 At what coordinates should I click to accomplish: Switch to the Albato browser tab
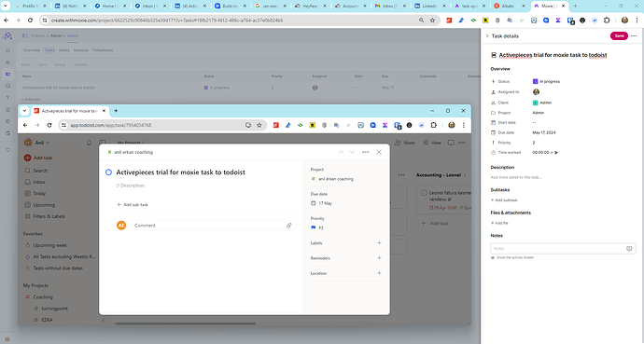[x=509, y=7]
